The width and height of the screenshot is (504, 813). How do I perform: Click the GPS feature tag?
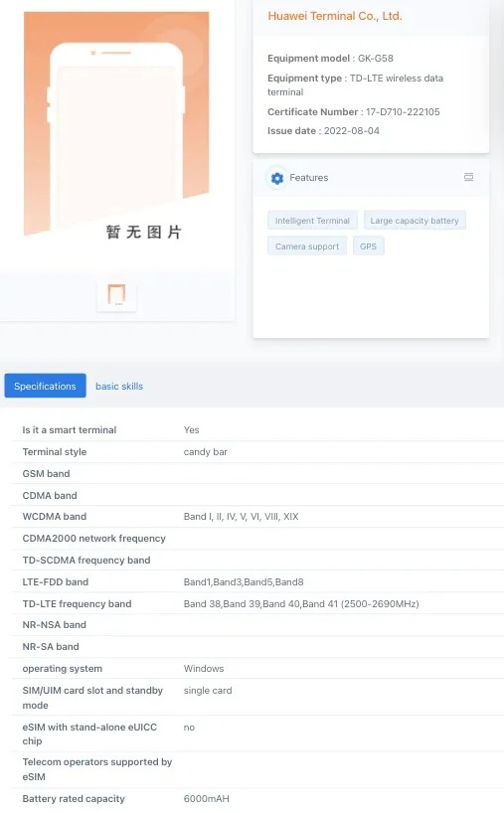368,246
